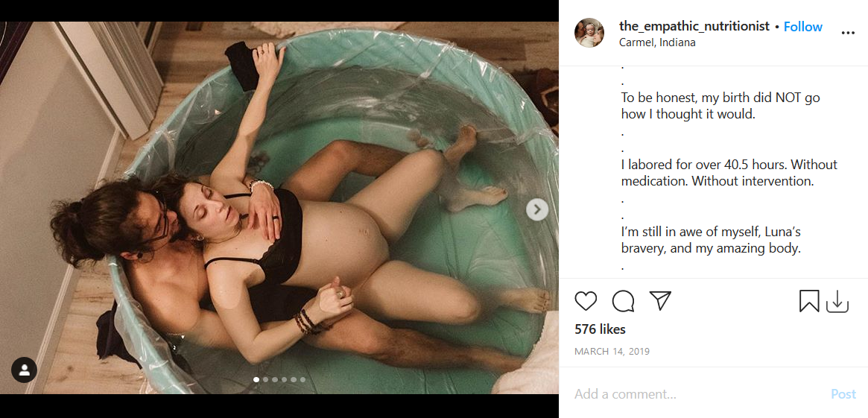The image size is (868, 418).
Task: Open Carmel, Indiana location page
Action: [x=657, y=42]
